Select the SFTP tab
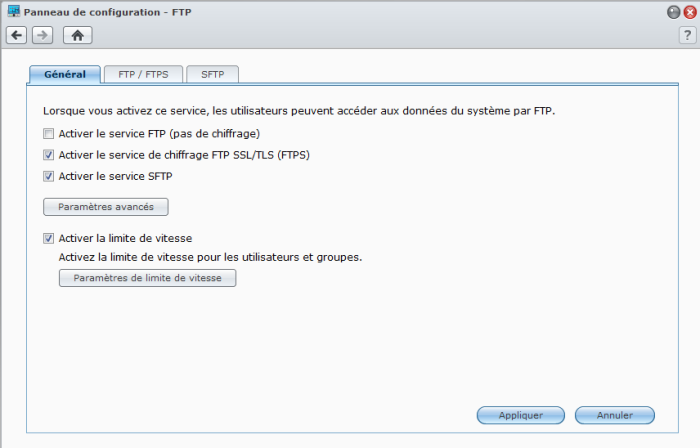Viewport: 700px width, 448px height. click(x=212, y=74)
